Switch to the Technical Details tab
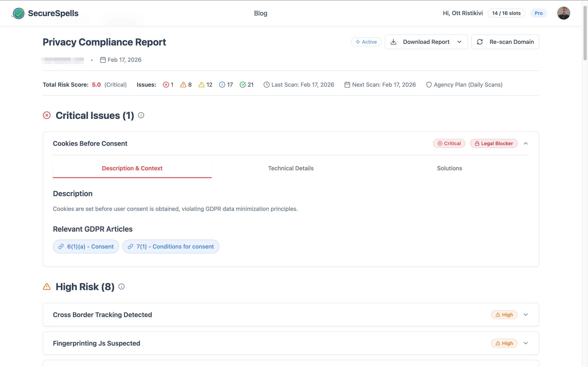 [x=291, y=168]
